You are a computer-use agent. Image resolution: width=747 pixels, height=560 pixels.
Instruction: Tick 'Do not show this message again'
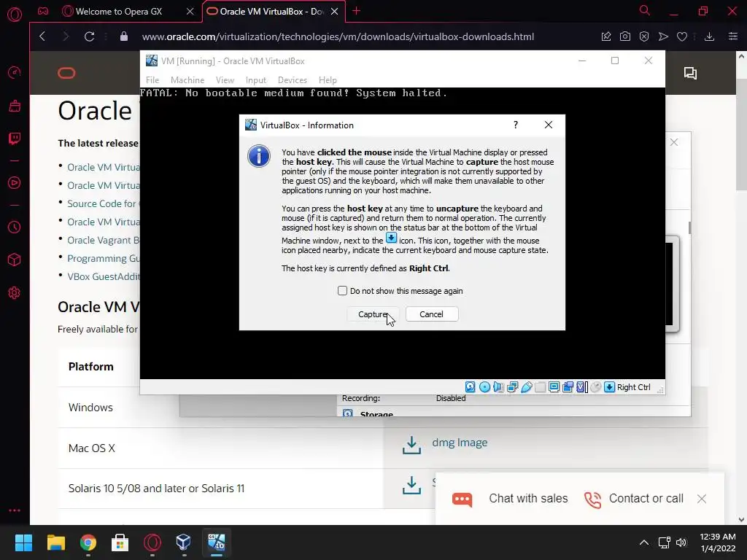[342, 290]
